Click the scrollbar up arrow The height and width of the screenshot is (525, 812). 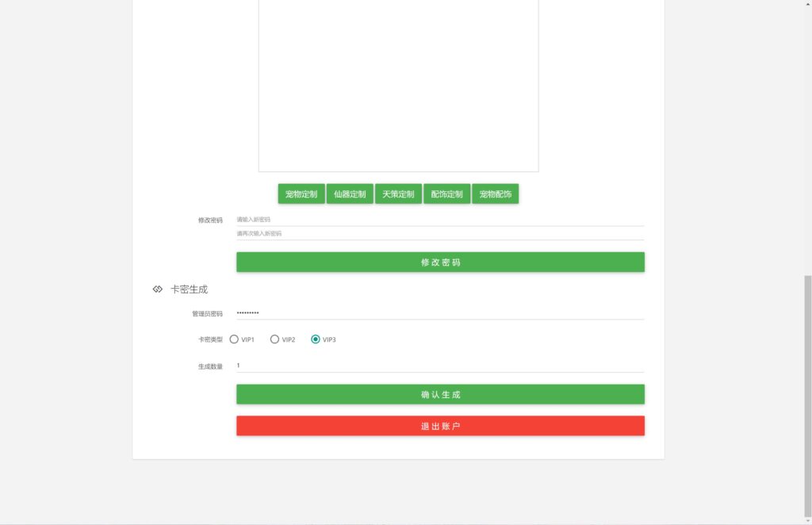[807, 5]
